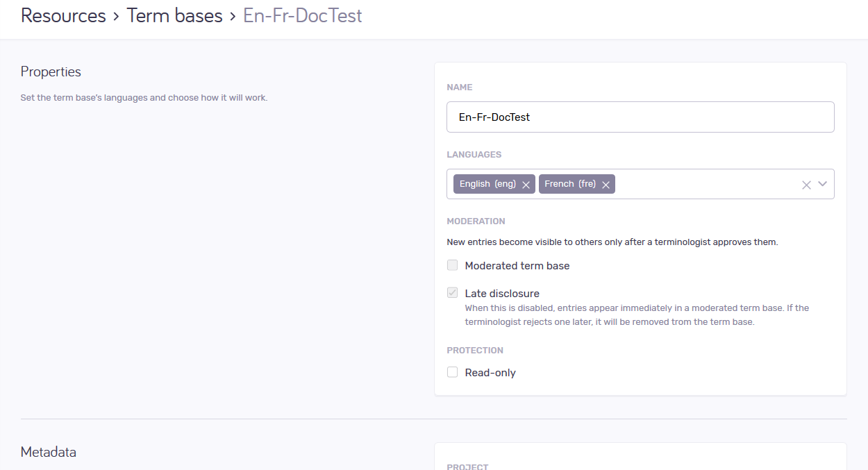868x470 pixels.
Task: Click the Properties section heading
Action: pyautogui.click(x=51, y=72)
